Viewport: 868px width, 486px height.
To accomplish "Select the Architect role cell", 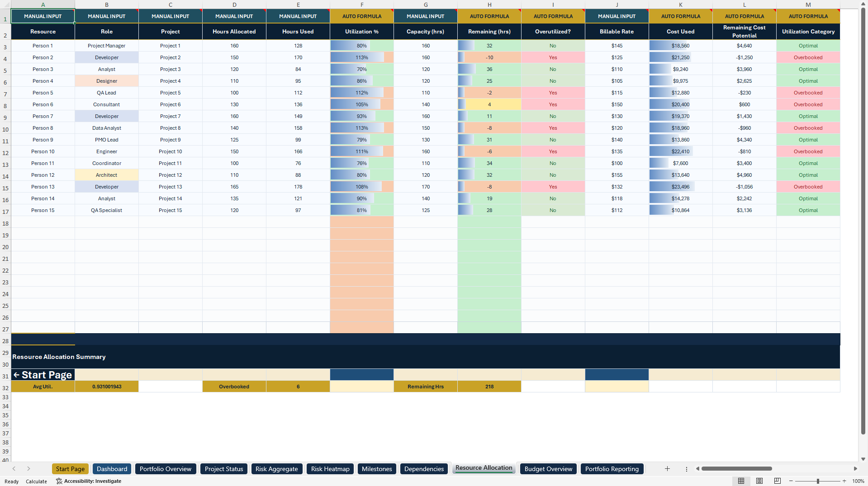I will [x=107, y=175].
